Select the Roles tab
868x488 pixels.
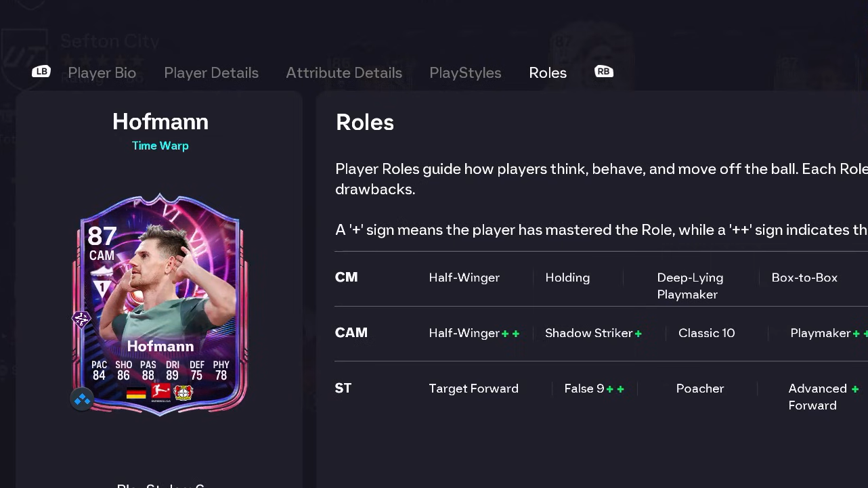point(548,73)
